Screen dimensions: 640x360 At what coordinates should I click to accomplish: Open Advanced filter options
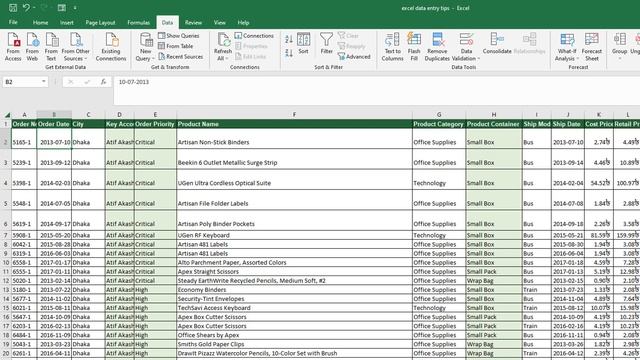[354, 57]
